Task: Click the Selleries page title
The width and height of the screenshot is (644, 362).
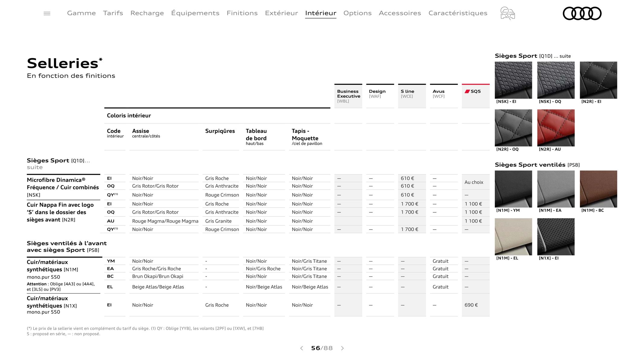Action: click(65, 63)
